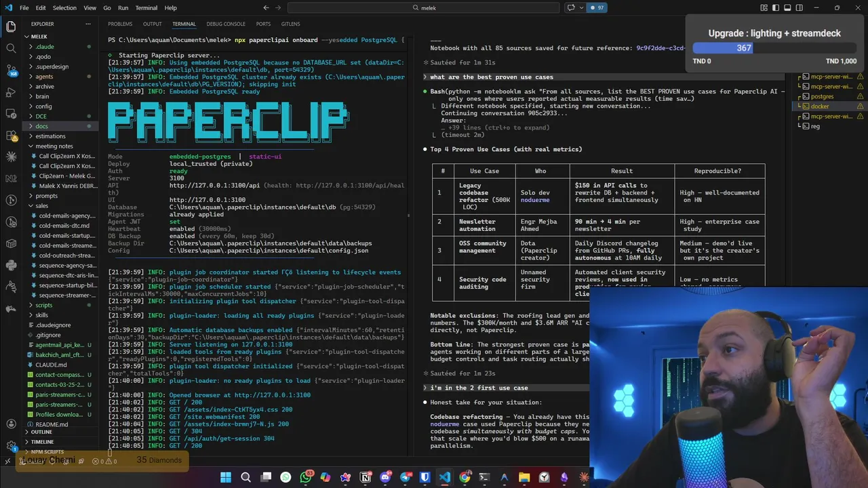868x488 pixels.
Task: Open the Manage gear in activity bar
Action: coord(11,446)
